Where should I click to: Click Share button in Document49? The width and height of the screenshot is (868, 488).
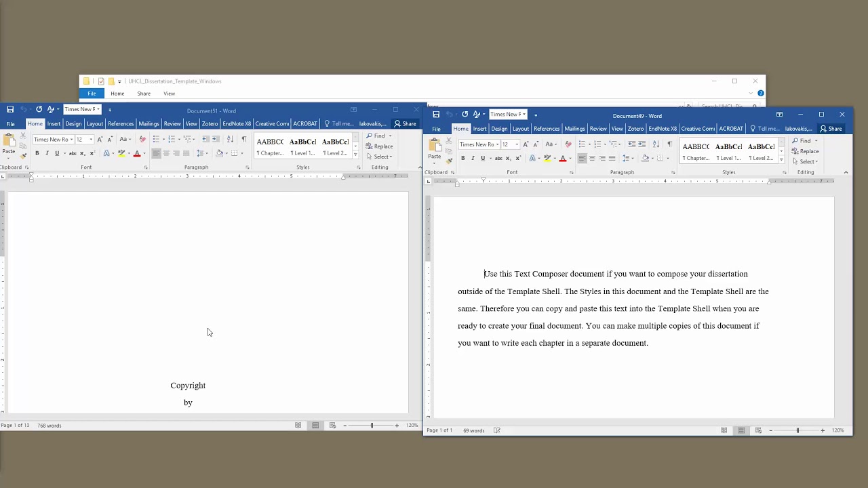point(831,129)
